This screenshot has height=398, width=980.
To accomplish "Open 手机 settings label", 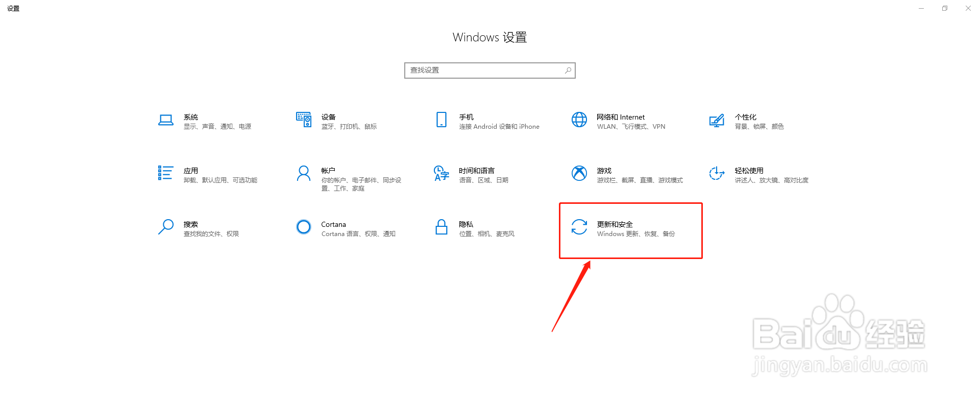I will [x=467, y=117].
